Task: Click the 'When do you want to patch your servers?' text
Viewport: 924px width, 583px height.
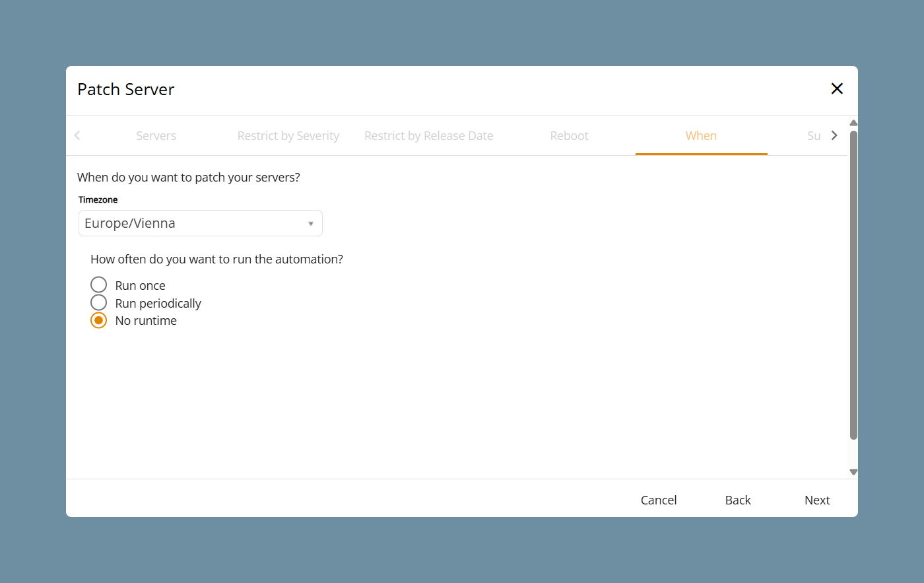Action: pos(189,177)
